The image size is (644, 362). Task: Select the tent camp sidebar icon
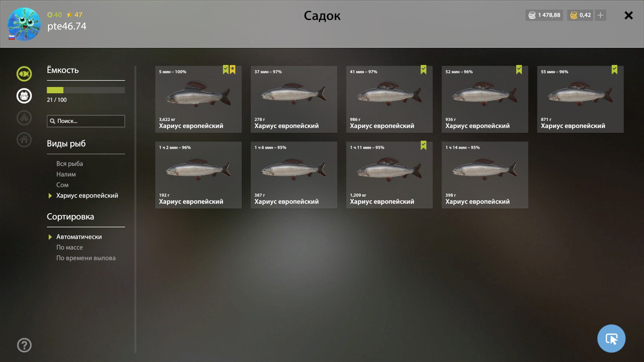24,118
